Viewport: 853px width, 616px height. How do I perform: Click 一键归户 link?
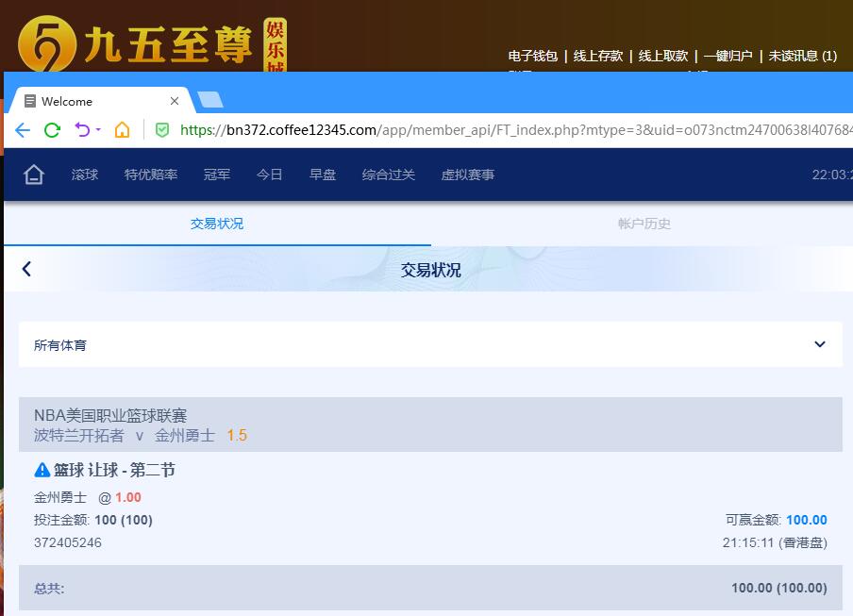point(728,56)
